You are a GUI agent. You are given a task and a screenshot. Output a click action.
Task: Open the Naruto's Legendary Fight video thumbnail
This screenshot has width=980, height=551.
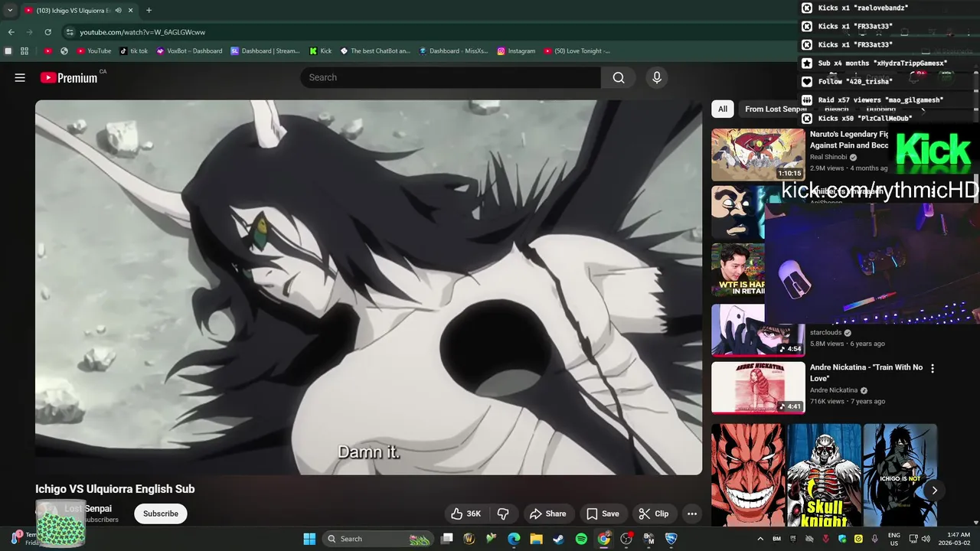point(758,155)
